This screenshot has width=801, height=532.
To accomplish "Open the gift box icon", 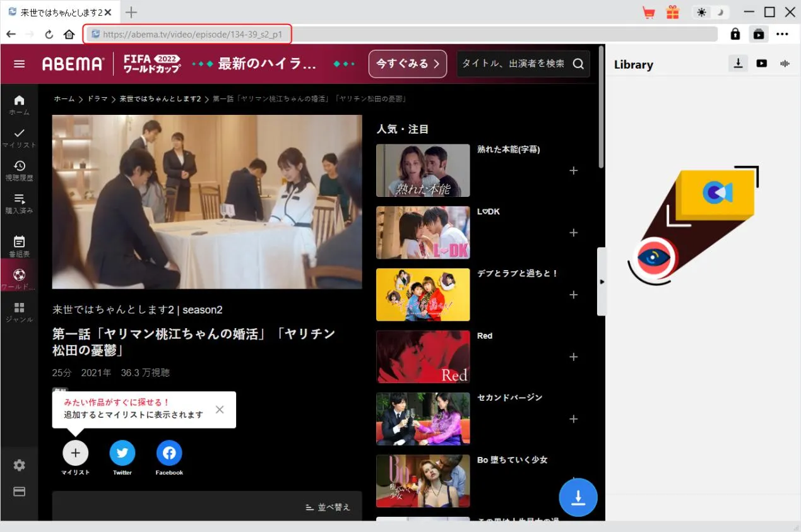I will coord(673,12).
